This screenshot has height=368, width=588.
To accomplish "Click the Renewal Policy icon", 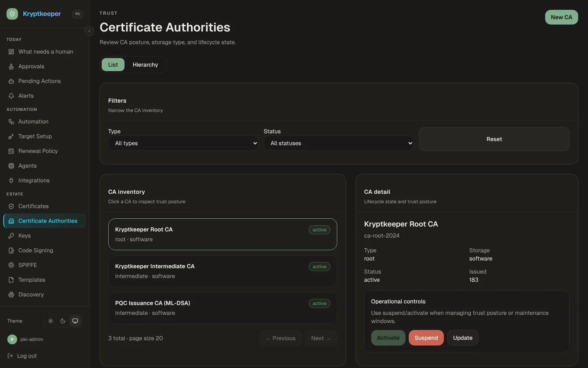I will [11, 151].
